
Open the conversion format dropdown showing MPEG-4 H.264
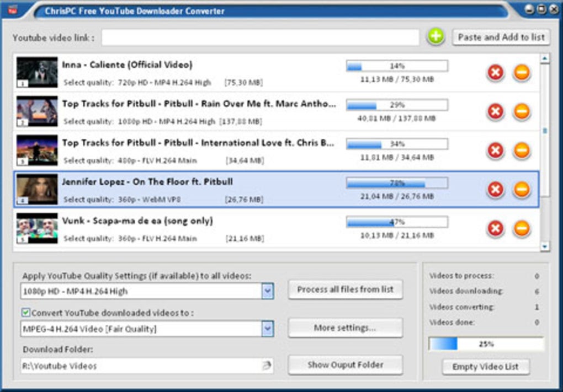(268, 329)
